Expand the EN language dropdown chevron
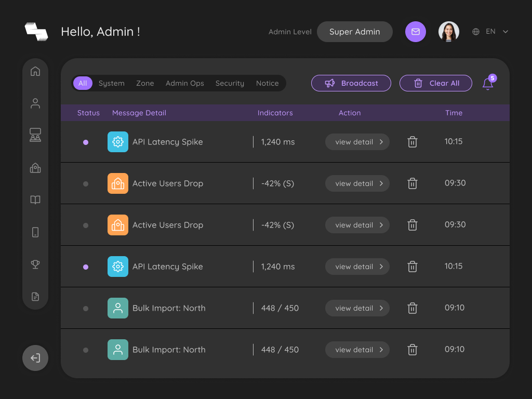The image size is (532, 399). coord(505,32)
